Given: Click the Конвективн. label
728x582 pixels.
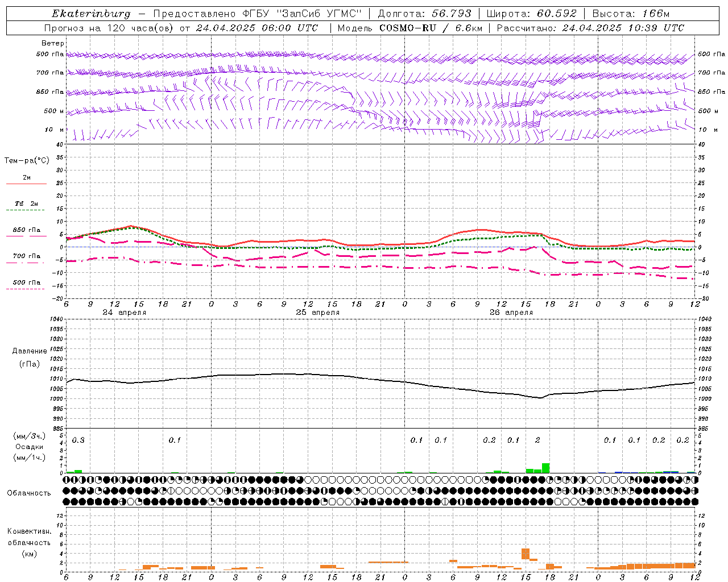Looking at the screenshot, I should pyautogui.click(x=29, y=531).
